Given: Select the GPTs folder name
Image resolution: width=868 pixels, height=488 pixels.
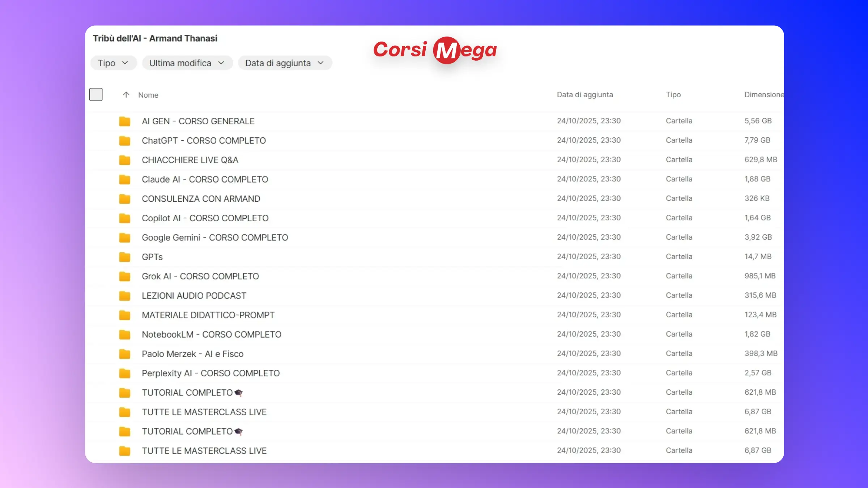Looking at the screenshot, I should pyautogui.click(x=152, y=257).
